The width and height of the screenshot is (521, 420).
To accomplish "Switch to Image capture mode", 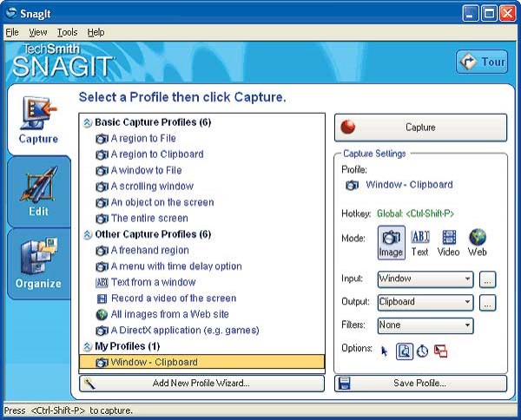I will point(391,243).
